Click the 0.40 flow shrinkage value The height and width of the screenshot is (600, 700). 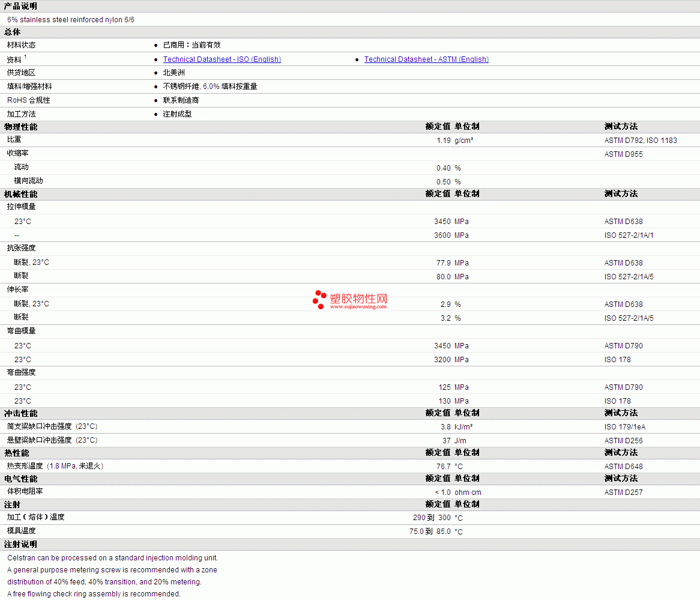click(x=443, y=168)
